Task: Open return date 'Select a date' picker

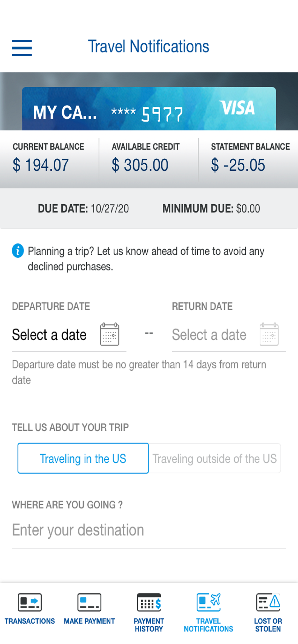Action: pyautogui.click(x=209, y=334)
